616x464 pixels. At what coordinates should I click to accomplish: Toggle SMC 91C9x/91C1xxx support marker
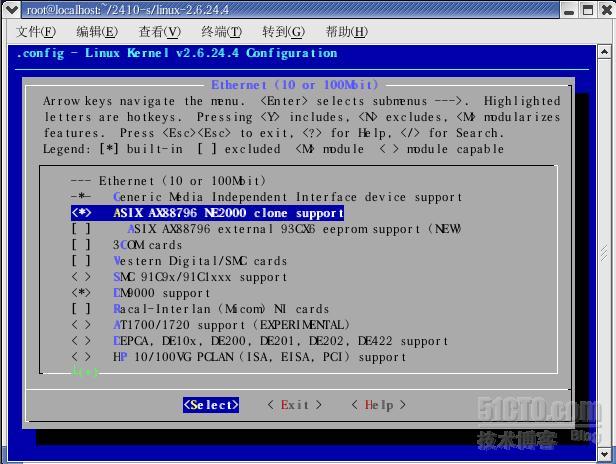pos(81,277)
